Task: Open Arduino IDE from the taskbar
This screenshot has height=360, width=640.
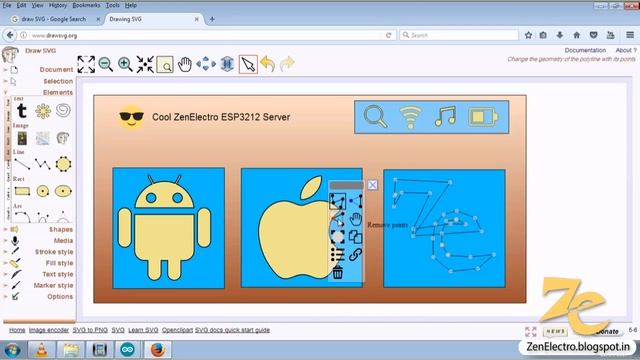Action: [127, 350]
